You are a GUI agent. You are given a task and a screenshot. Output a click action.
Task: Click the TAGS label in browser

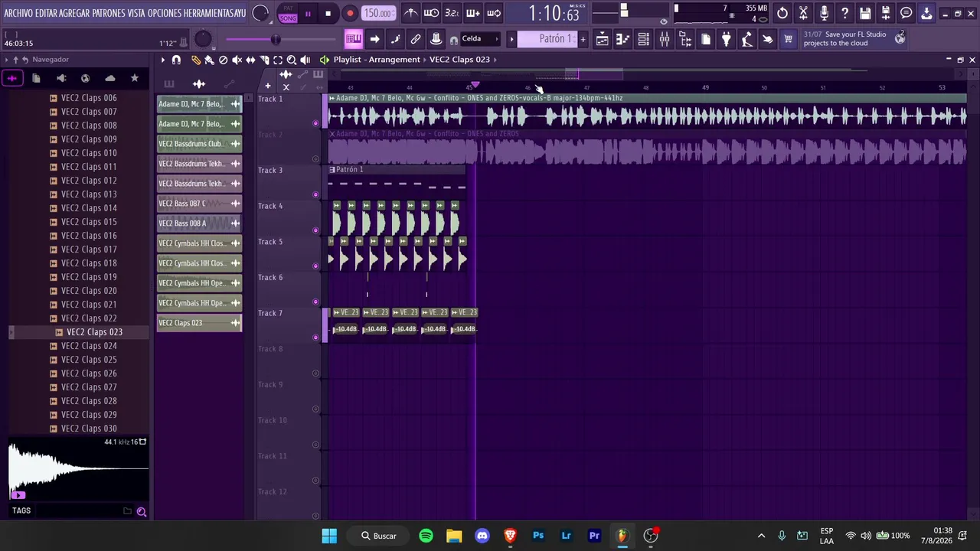tap(21, 510)
